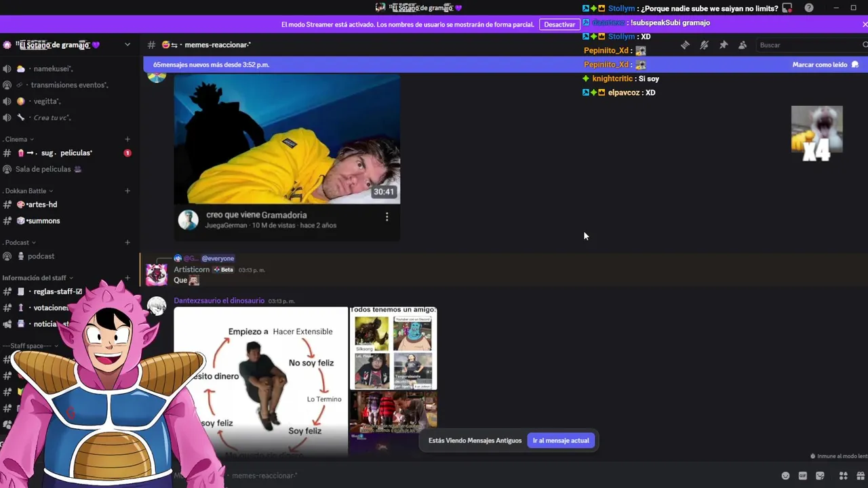Click Ir al mensaje actual button

tap(561, 441)
